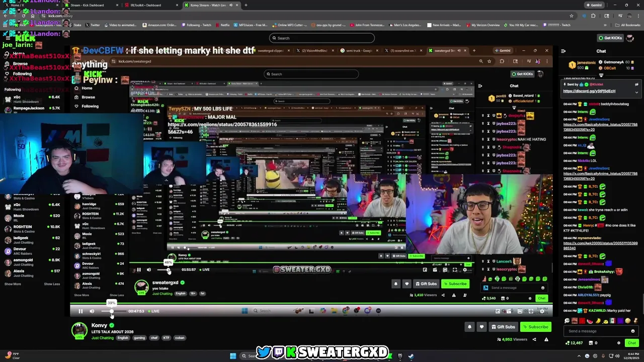The width and height of the screenshot is (644, 362).
Task: Open the Just Chatting category under Konvy
Action: 102,338
